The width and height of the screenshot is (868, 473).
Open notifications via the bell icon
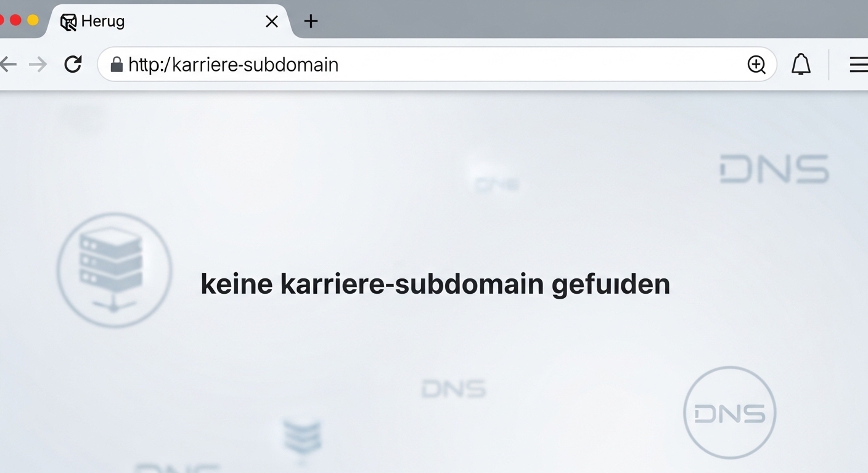tap(801, 64)
